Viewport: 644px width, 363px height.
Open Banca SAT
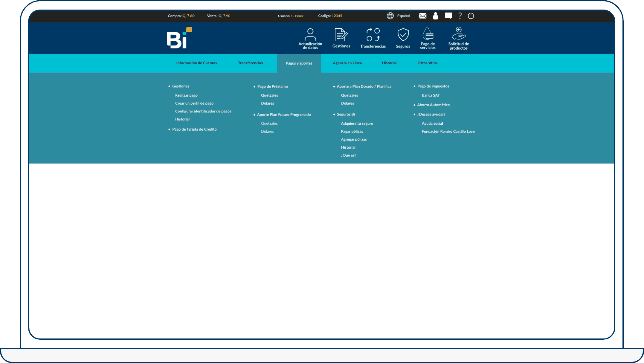(431, 95)
